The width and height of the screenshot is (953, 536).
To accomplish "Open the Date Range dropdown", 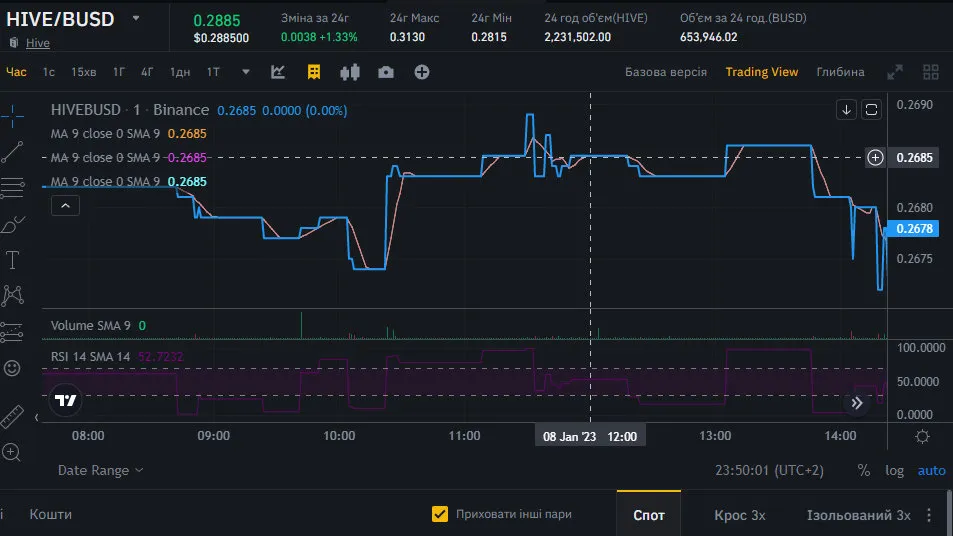I will 100,470.
